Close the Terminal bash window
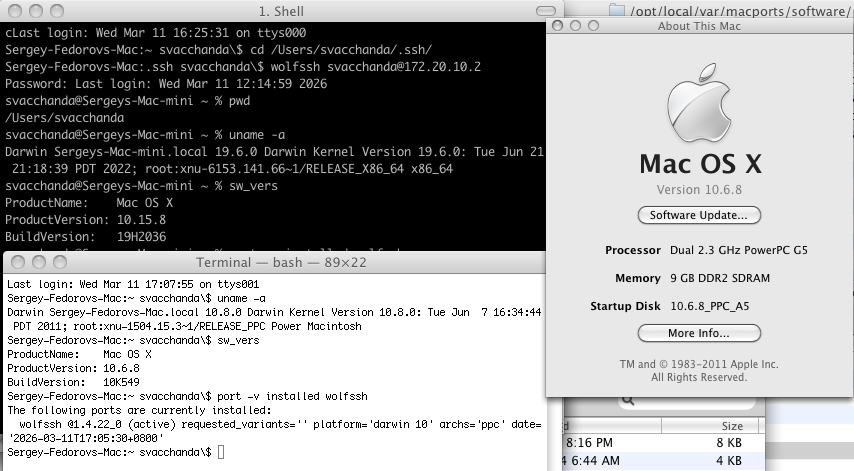This screenshot has width=854, height=471. [18, 262]
